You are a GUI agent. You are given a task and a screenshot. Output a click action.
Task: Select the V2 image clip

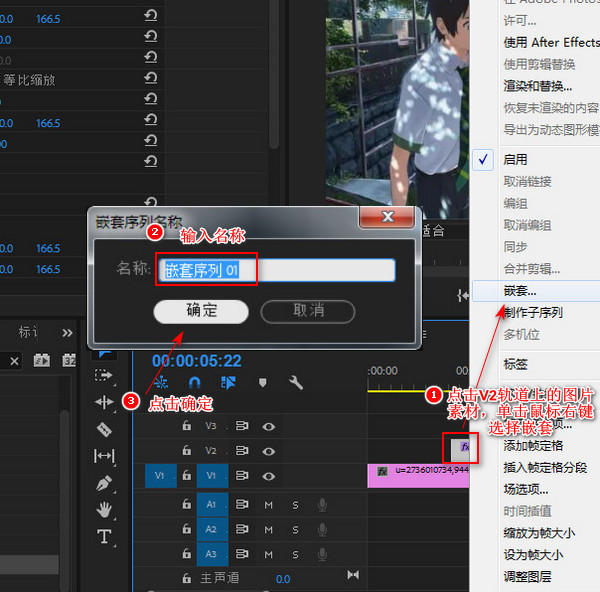460,450
